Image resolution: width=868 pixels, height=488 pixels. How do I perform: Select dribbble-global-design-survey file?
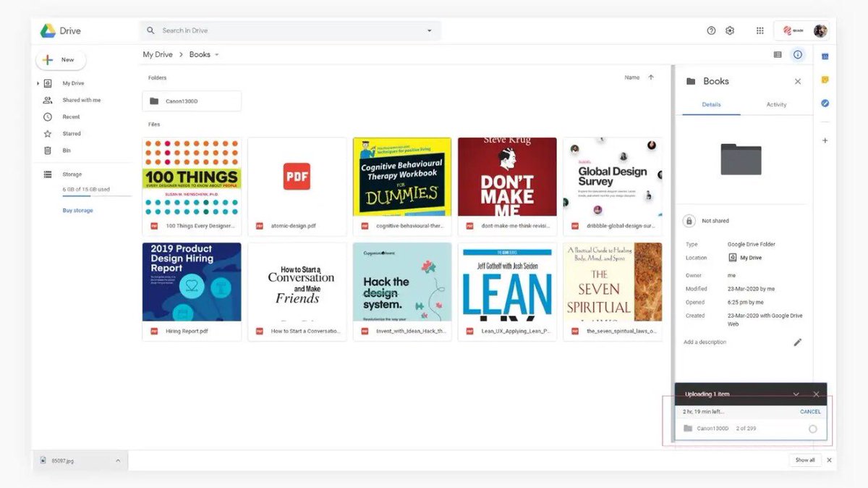click(x=613, y=187)
